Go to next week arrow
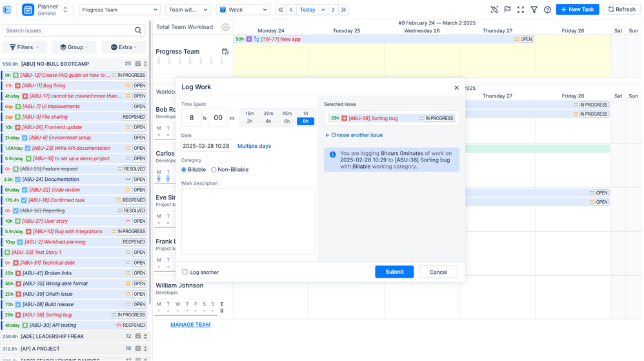The width and height of the screenshot is (644, 361). pyautogui.click(x=333, y=10)
